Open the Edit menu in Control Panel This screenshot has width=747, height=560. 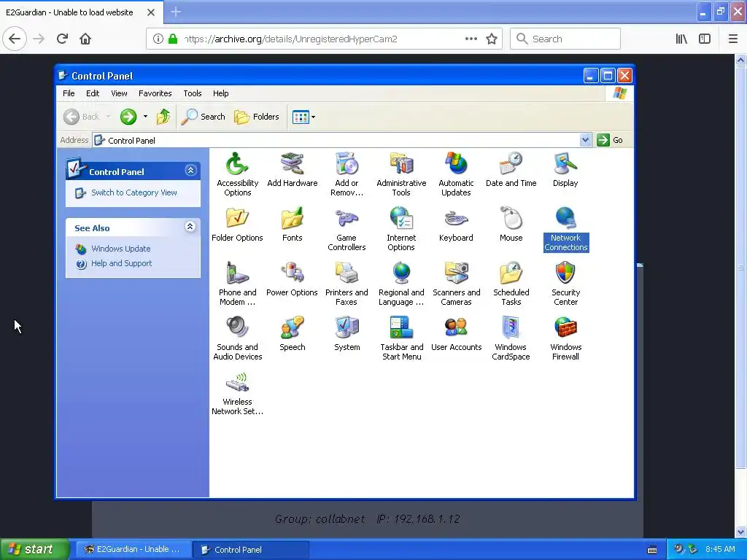(x=93, y=93)
